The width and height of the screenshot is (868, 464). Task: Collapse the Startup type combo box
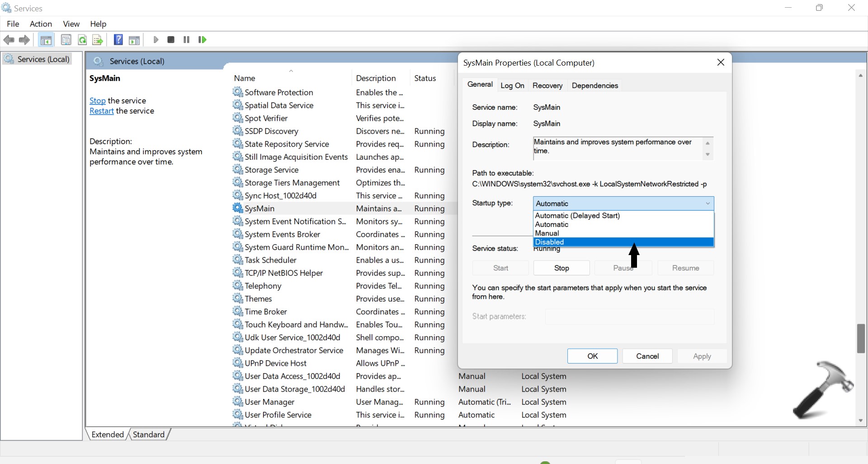pos(708,204)
